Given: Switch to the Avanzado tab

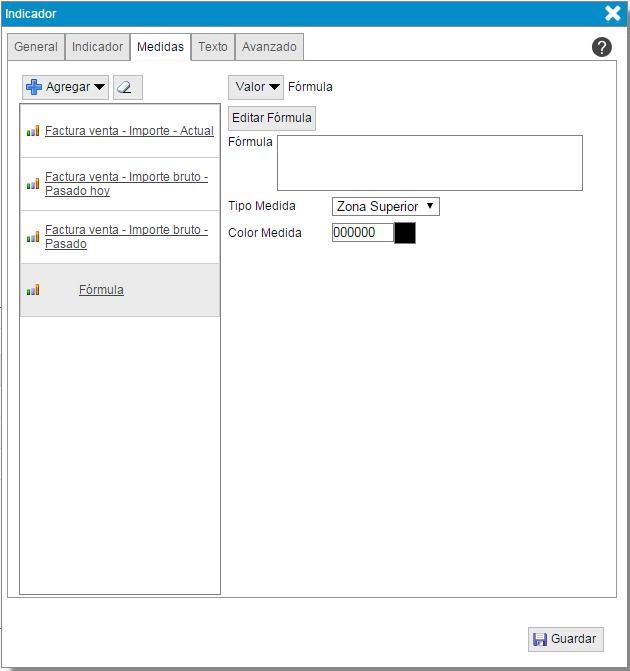Looking at the screenshot, I should 269,47.
